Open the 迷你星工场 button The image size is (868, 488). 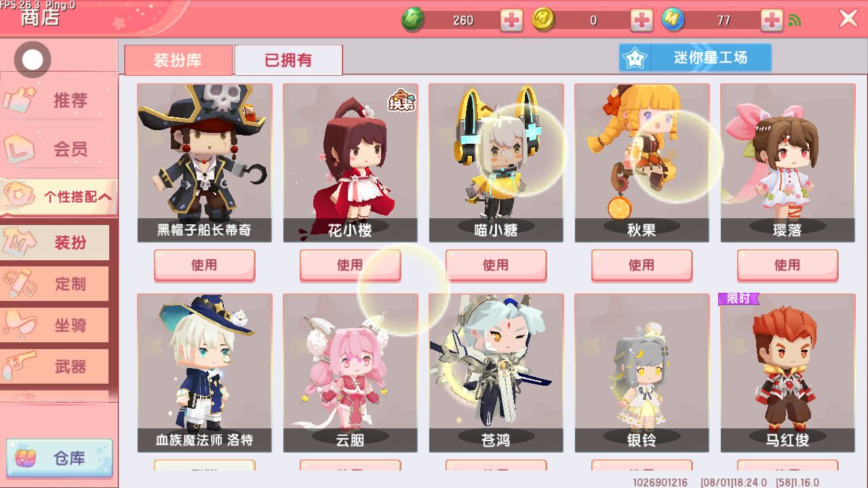click(x=695, y=58)
